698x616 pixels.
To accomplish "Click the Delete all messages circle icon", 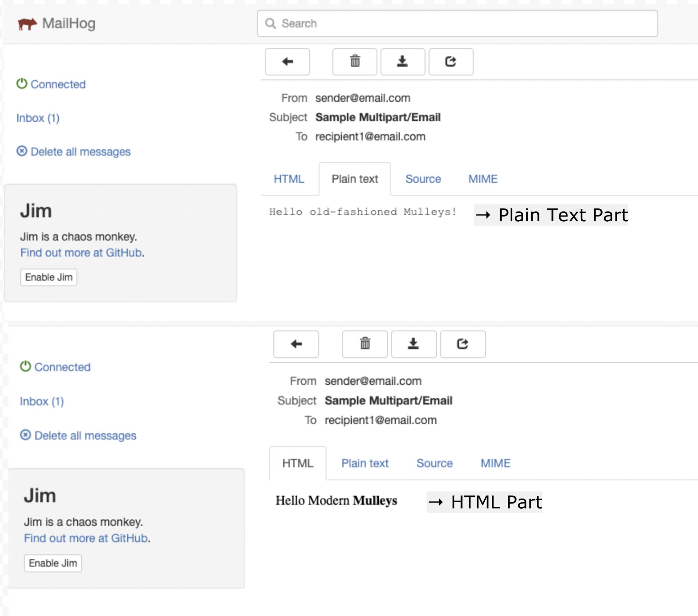I will pyautogui.click(x=21, y=151).
